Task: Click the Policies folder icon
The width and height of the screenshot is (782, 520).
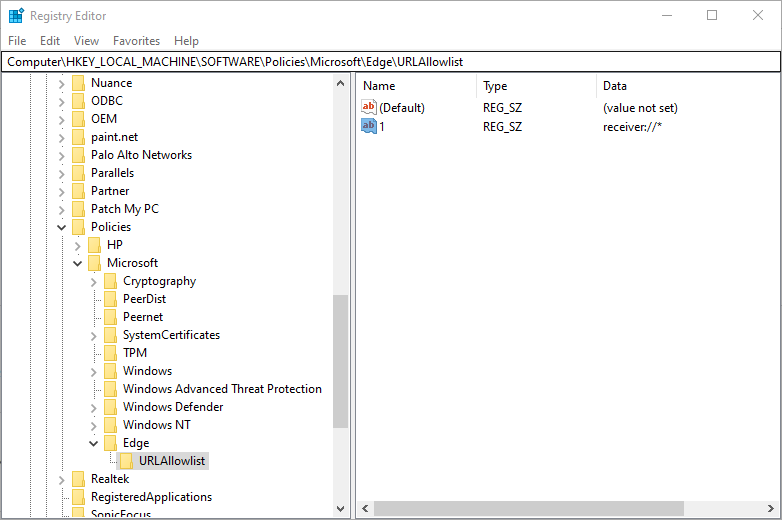Action: coord(78,227)
